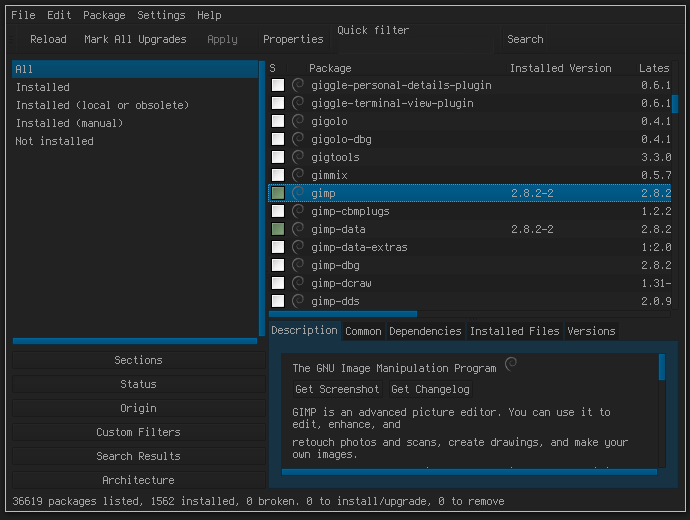
Task: Open the Help menu
Action: (209, 15)
